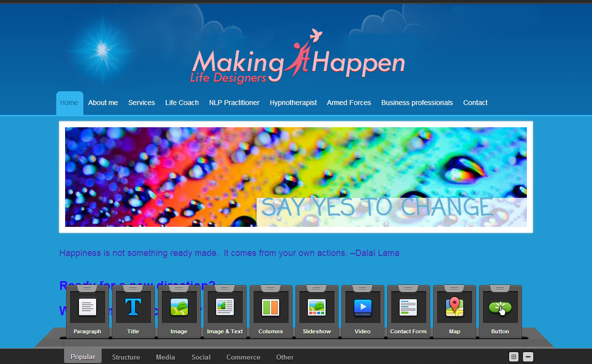Open the Life Coach page

coord(182,103)
